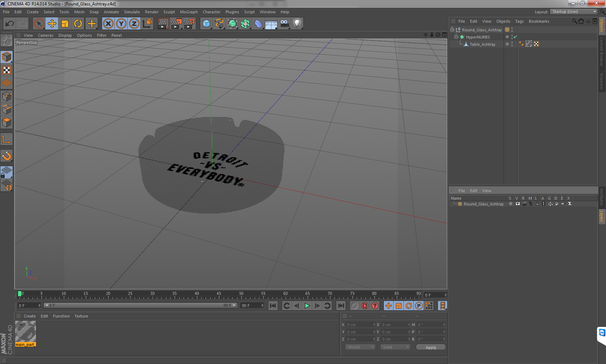This screenshot has width=606, height=364.
Task: Switch to Model mode
Action: [6, 57]
